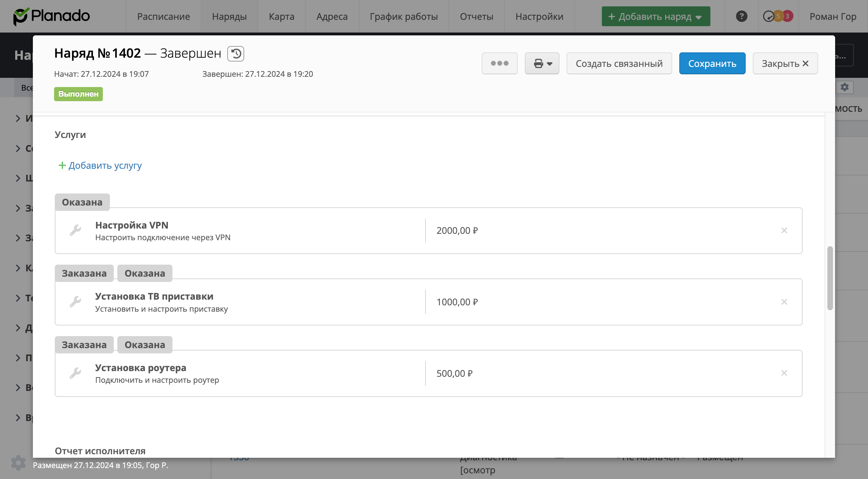This screenshot has width=868, height=479.
Task: Expand the first sidebar chevron group
Action: click(18, 118)
